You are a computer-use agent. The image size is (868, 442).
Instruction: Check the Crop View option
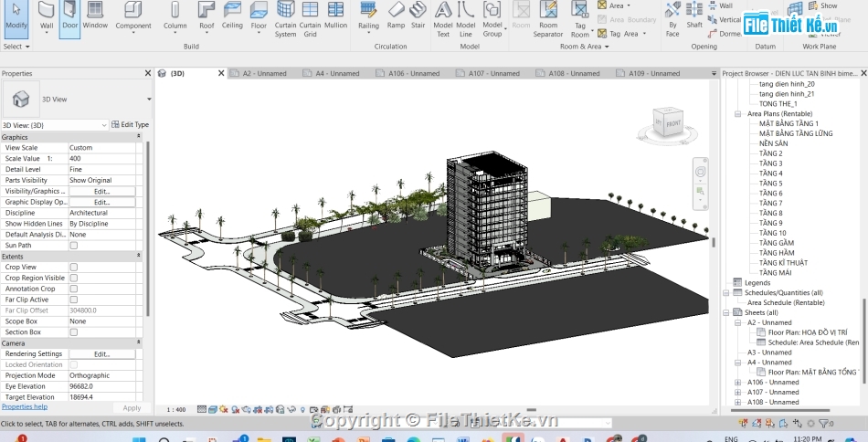[x=74, y=268]
